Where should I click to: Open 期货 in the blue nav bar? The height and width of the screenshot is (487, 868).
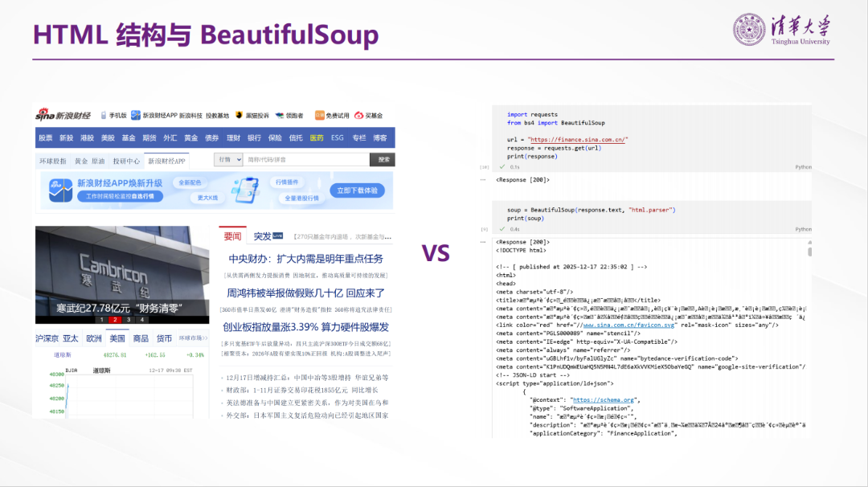tap(149, 137)
